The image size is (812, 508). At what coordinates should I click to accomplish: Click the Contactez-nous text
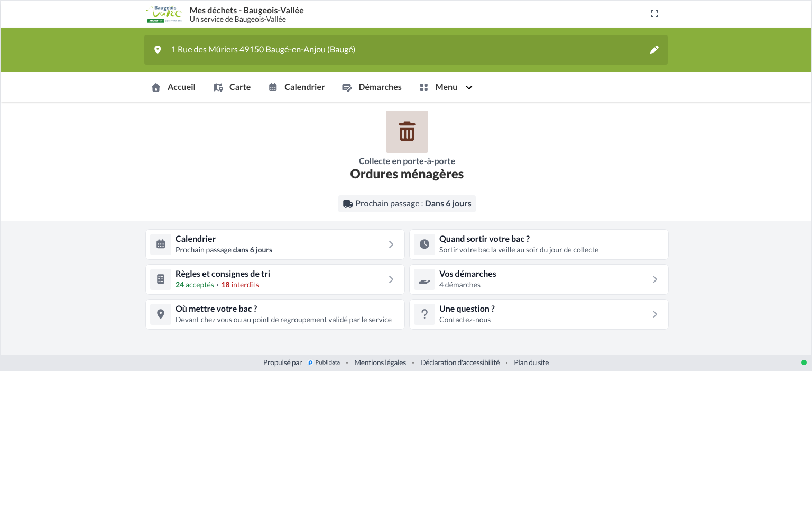click(x=465, y=320)
